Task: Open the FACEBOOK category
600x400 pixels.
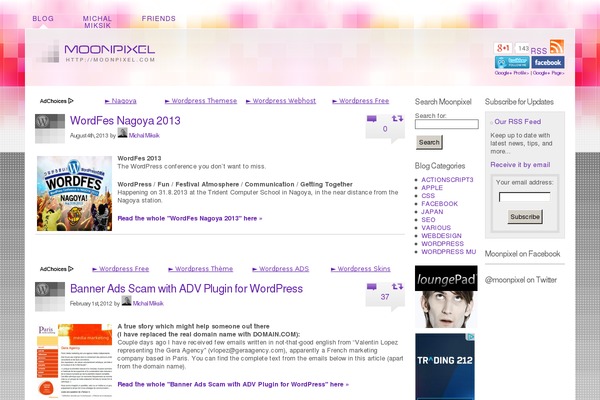Action: coord(440,204)
